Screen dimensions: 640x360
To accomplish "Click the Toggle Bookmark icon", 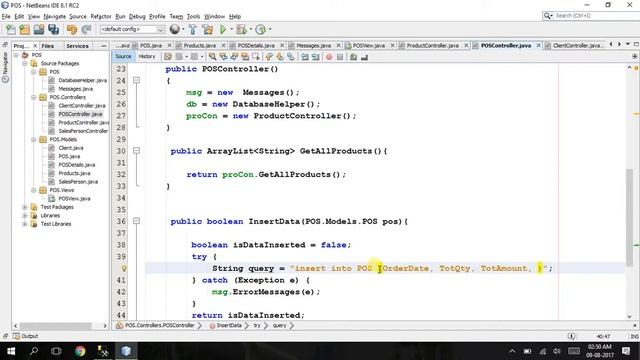I will [291, 57].
